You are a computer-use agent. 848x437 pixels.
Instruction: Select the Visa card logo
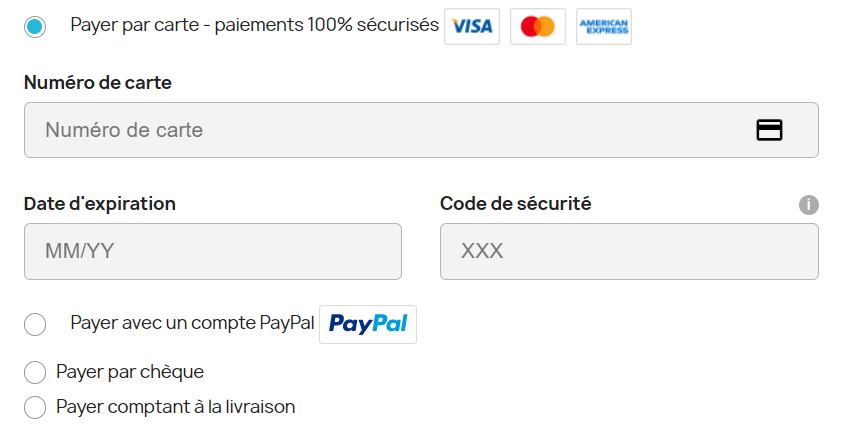[x=472, y=26]
